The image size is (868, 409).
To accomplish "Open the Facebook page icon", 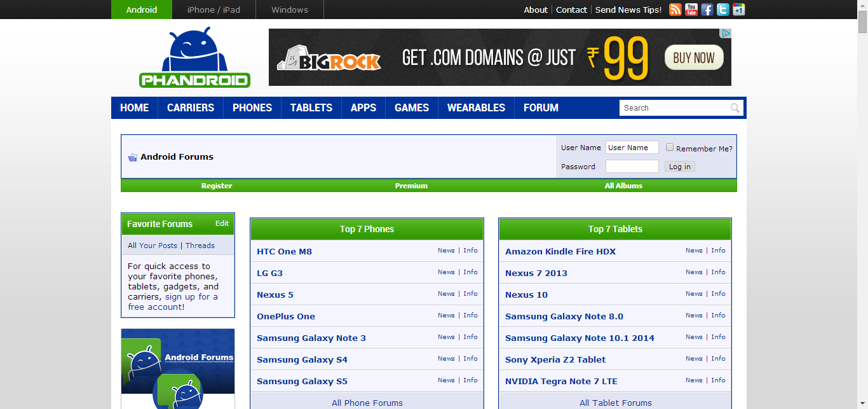I will pos(707,10).
